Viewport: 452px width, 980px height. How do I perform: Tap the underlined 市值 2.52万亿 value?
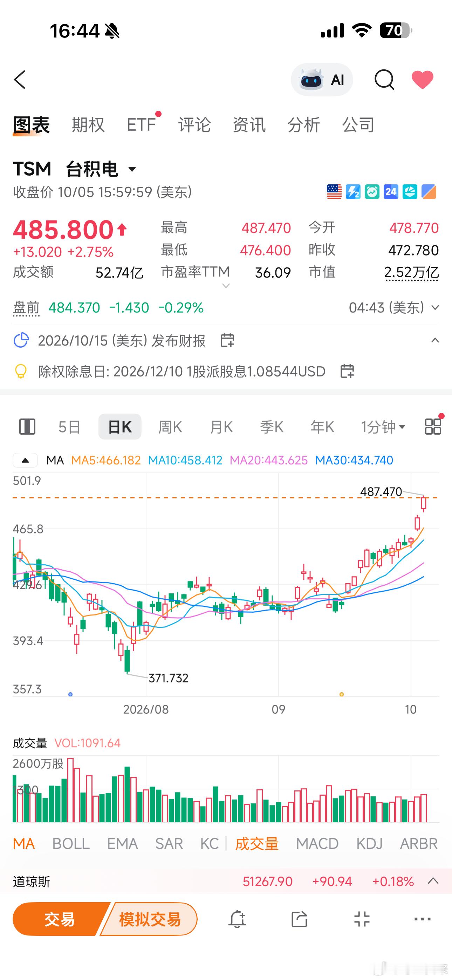coord(411,273)
